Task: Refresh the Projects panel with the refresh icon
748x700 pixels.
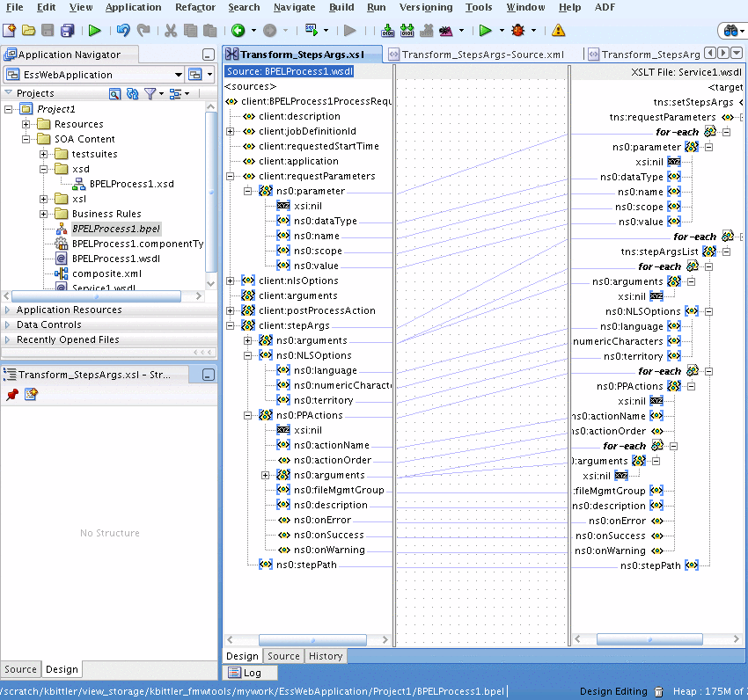Action: pos(133,93)
